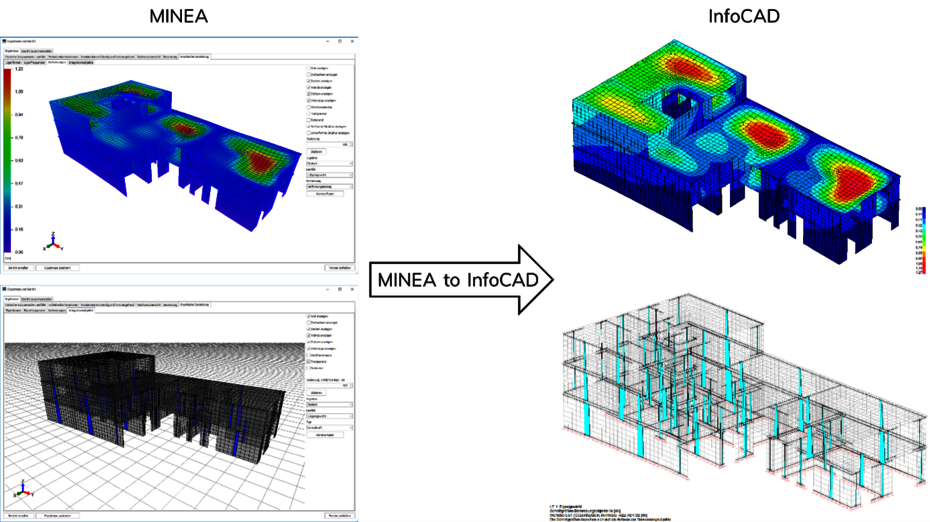Open 'Graphische Darstellung' tab in the color-contour window
This screenshot has width=930, height=522.
tap(194, 57)
